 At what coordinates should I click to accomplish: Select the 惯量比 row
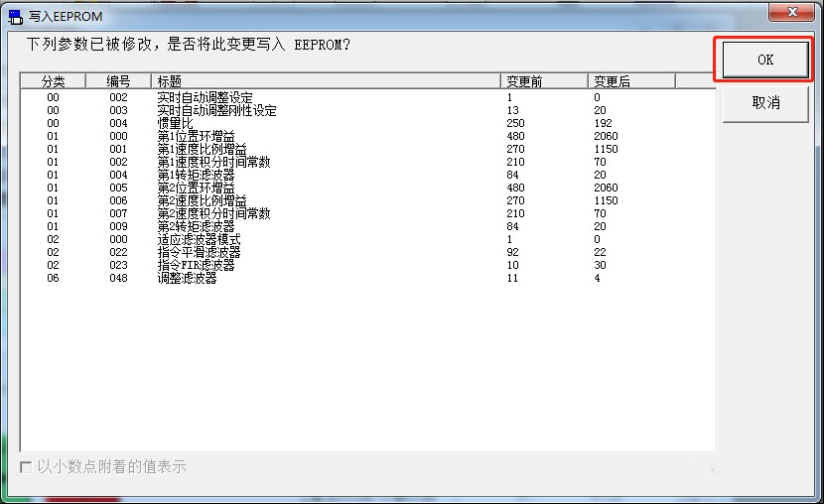(x=368, y=123)
